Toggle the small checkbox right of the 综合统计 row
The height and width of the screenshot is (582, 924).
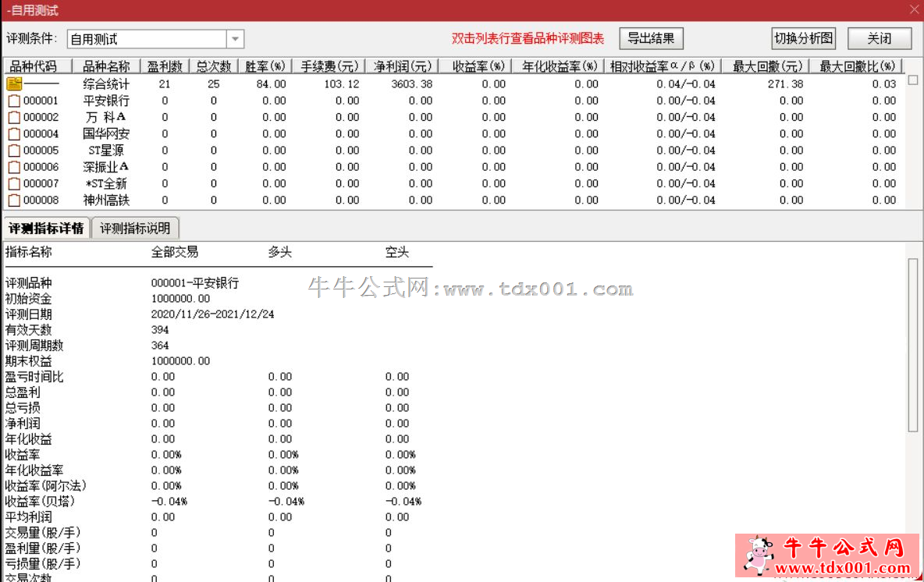[x=912, y=80]
